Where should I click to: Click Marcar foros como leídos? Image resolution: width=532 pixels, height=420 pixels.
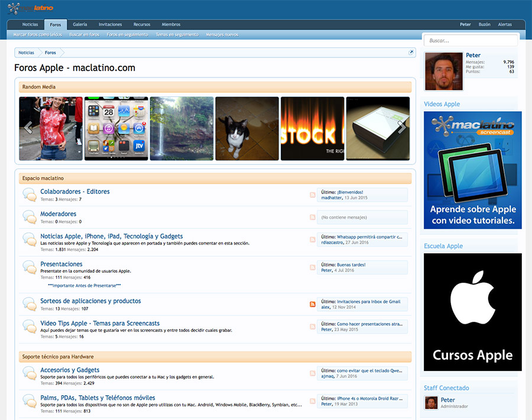coord(38,35)
